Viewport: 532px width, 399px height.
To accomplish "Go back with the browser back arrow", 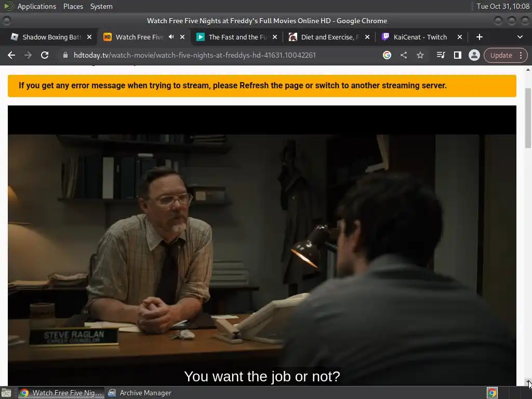I will [x=11, y=55].
